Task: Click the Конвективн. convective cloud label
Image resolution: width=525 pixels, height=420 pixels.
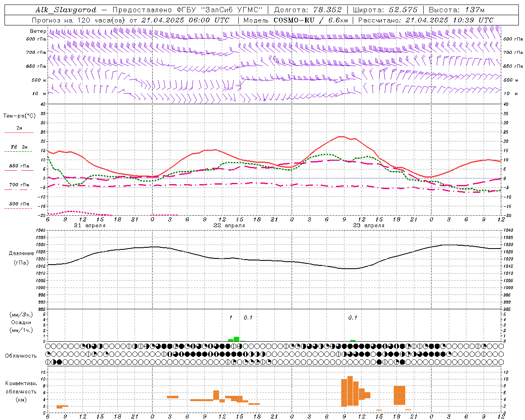Action: click(21, 384)
